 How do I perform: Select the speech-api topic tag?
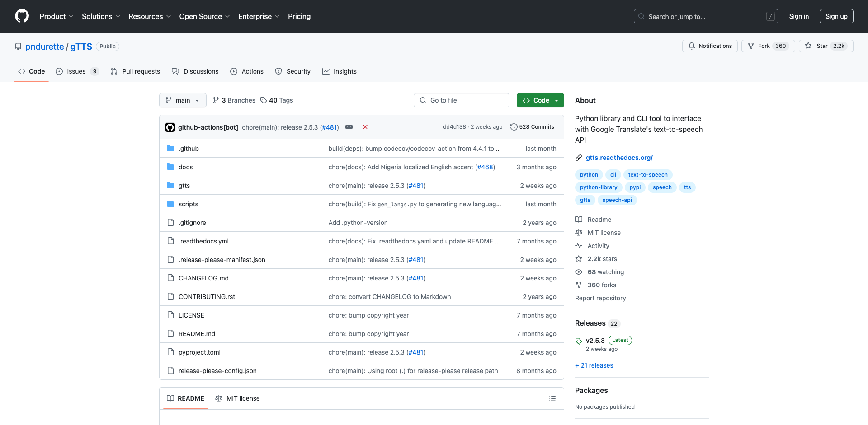click(x=617, y=200)
